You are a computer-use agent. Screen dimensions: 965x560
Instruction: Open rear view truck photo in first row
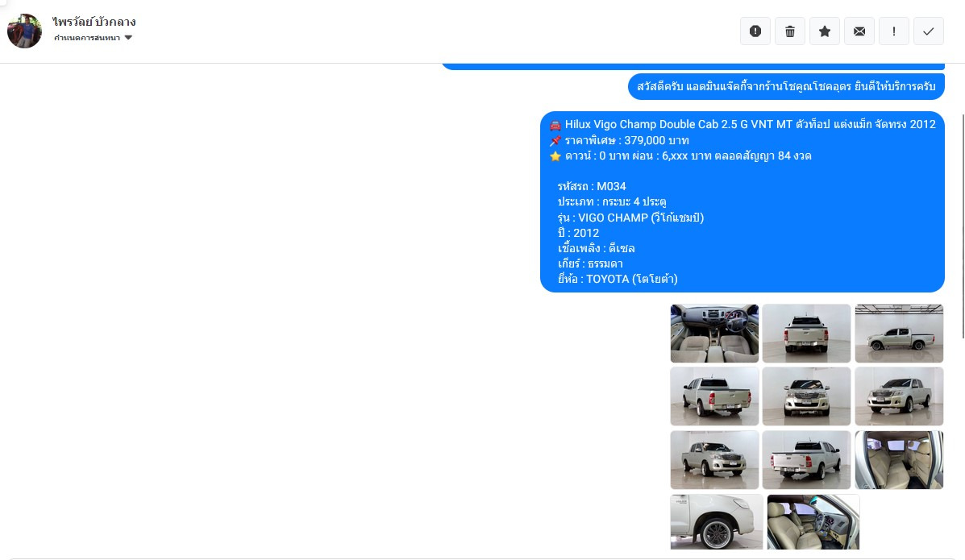click(806, 334)
